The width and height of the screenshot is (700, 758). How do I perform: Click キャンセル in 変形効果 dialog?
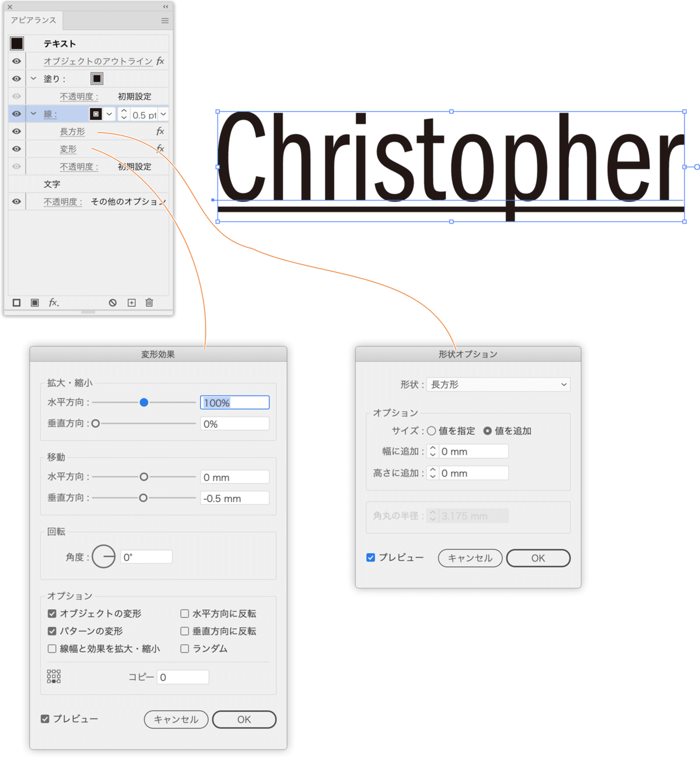(x=176, y=720)
